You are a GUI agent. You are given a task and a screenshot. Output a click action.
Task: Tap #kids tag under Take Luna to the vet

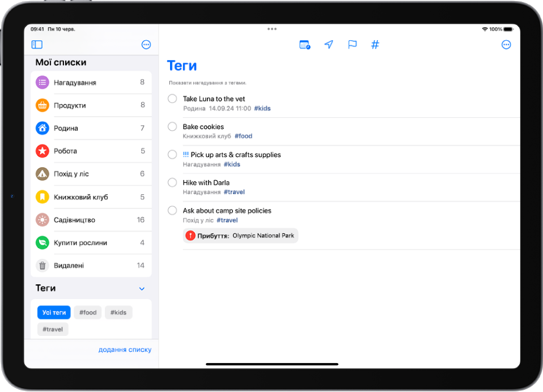[262, 108]
